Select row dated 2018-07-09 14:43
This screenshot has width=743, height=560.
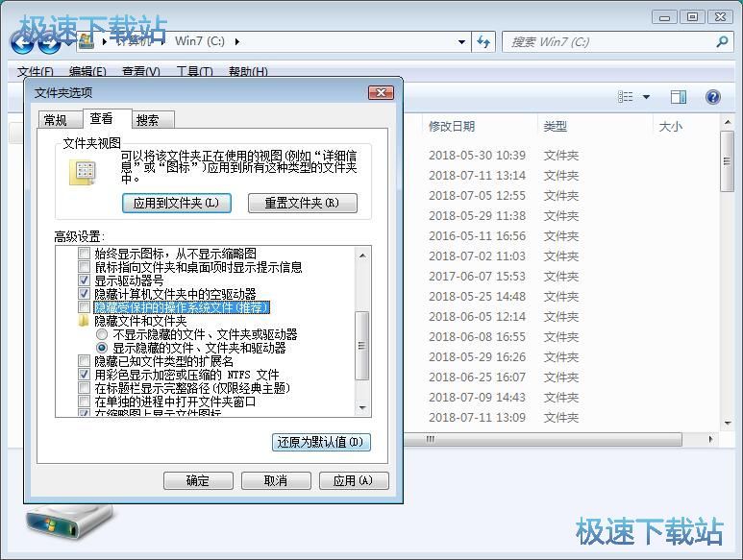[x=561, y=397]
